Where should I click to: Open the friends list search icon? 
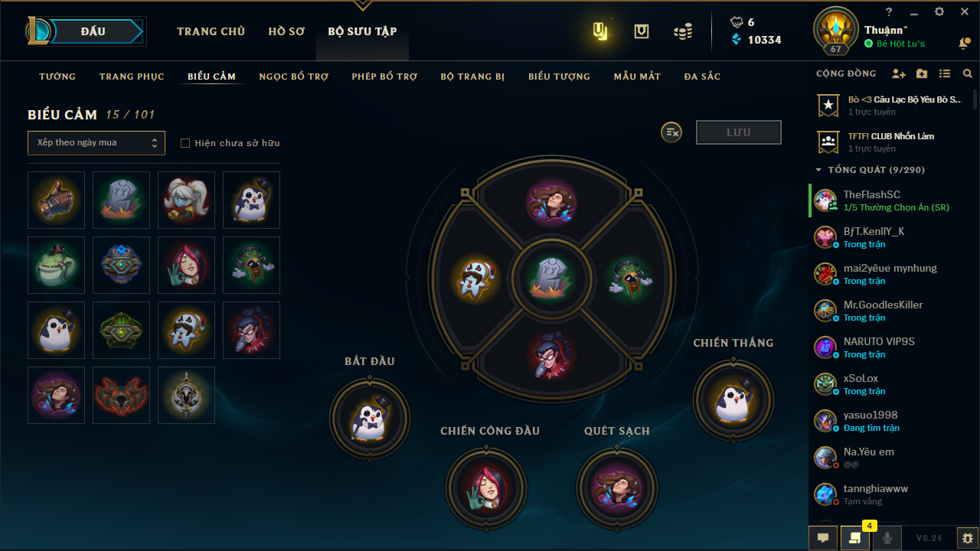(x=968, y=73)
